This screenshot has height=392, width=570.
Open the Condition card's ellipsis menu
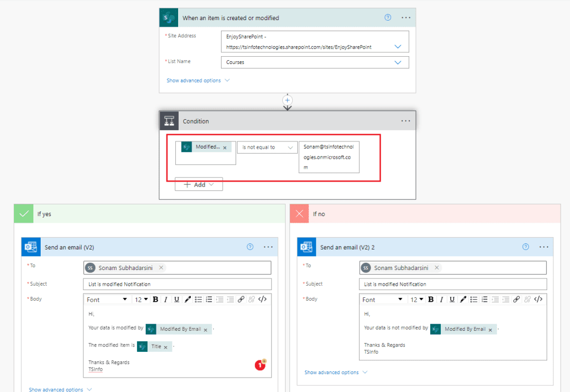click(406, 121)
